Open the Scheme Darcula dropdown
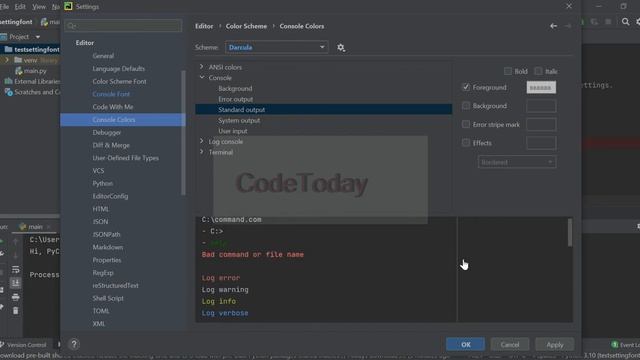Viewport: 640px width, 360px height. pos(276,47)
